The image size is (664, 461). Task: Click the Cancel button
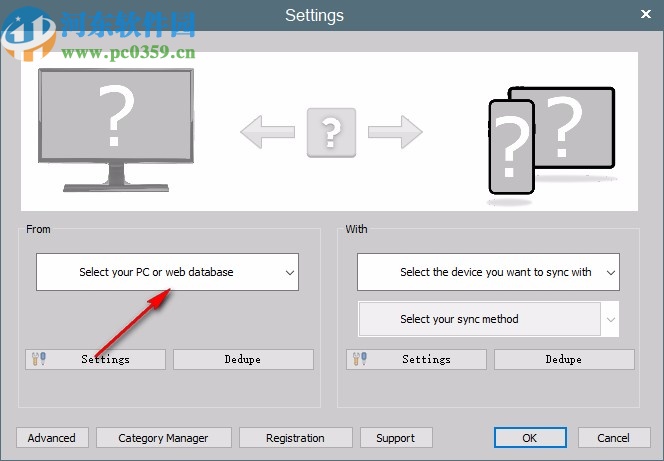(614, 438)
